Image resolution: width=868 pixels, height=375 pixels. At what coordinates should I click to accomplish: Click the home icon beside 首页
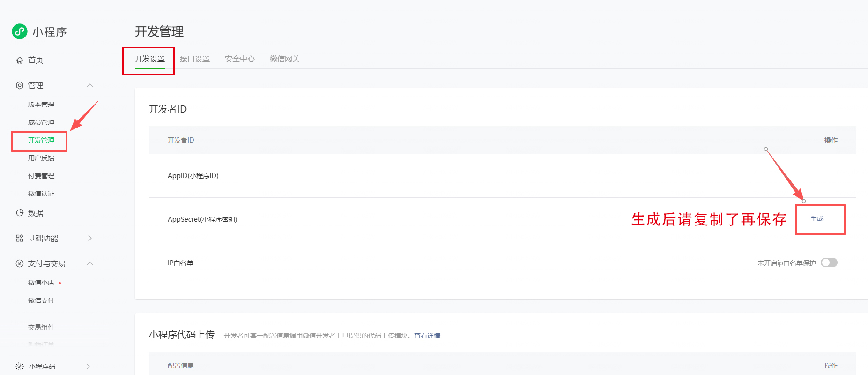tap(20, 60)
